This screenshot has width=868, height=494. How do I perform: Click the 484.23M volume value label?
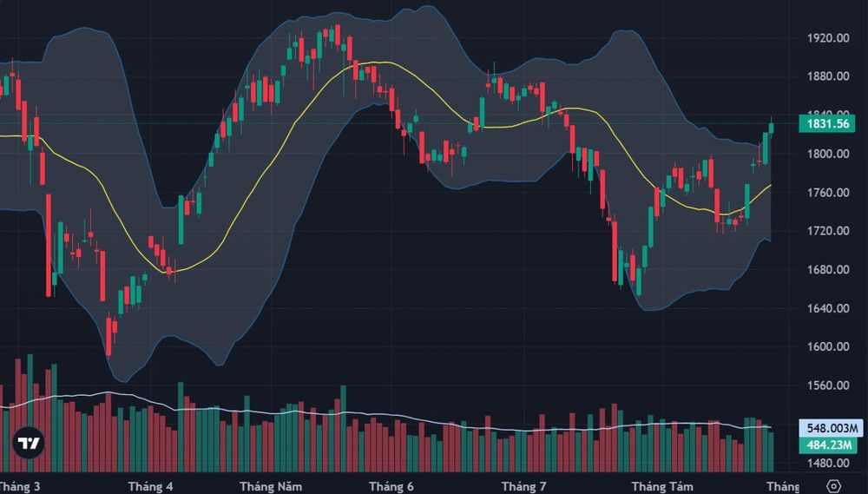[x=828, y=445]
